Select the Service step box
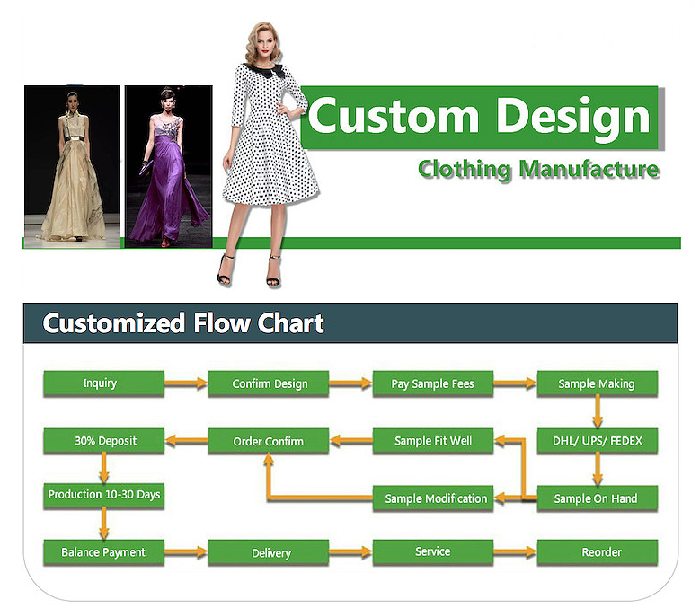Viewport: 700px width, 608px height. [x=433, y=552]
